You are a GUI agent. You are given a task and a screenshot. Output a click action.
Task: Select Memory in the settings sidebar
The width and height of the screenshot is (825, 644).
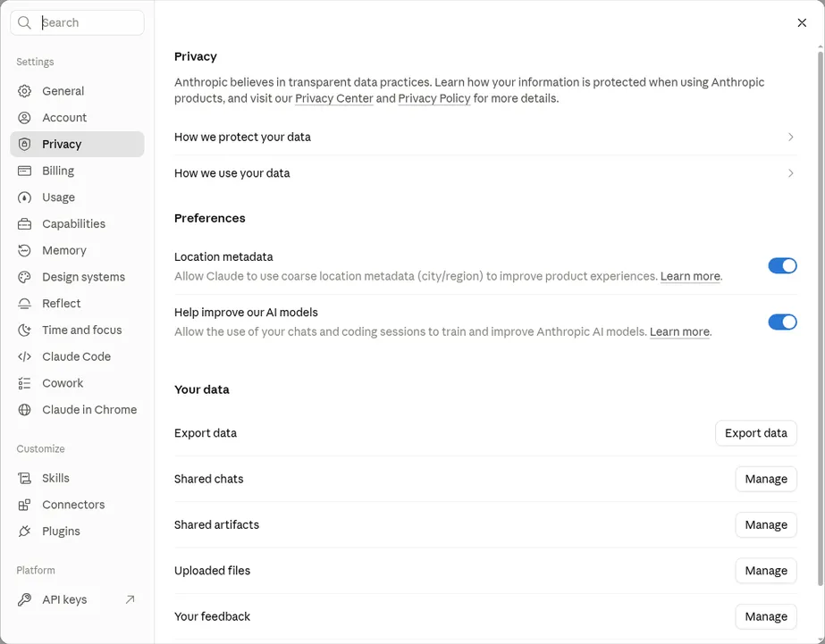[77, 251]
